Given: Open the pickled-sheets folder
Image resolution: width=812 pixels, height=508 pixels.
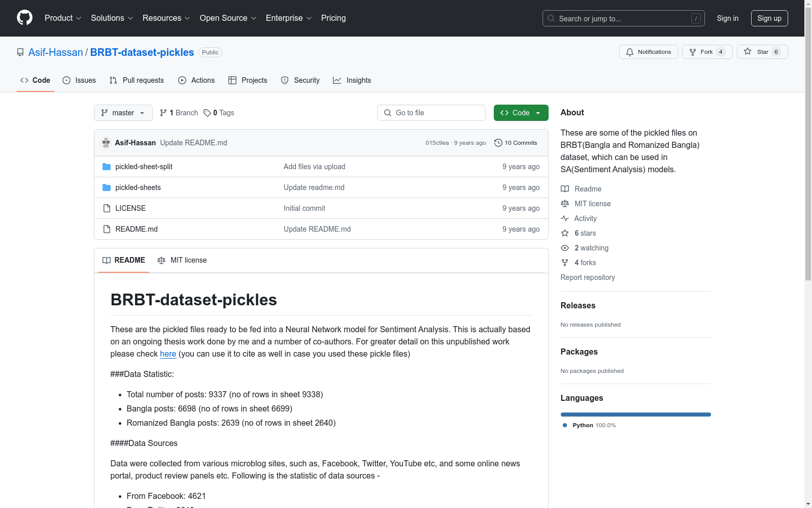Looking at the screenshot, I should [138, 187].
